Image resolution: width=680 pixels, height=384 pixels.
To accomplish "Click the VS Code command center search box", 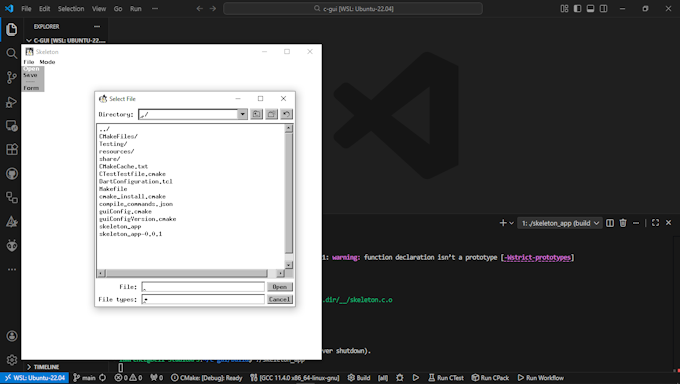I will (353, 9).
